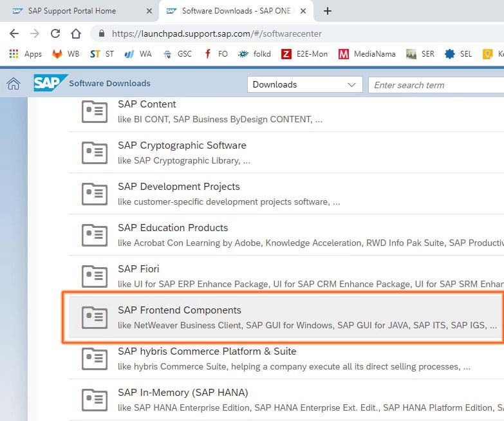504x421 pixels.
Task: Open the E2E-Mon bookmark
Action: [304, 54]
